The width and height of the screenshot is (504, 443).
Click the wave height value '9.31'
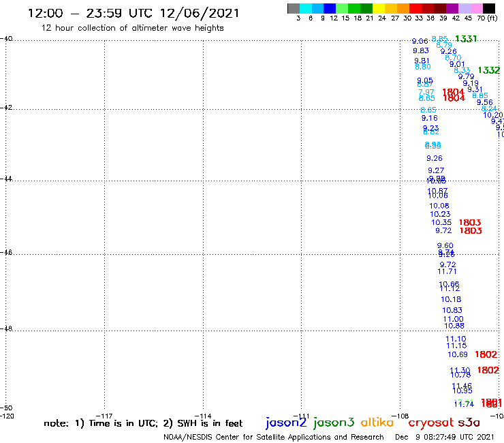(475, 89)
